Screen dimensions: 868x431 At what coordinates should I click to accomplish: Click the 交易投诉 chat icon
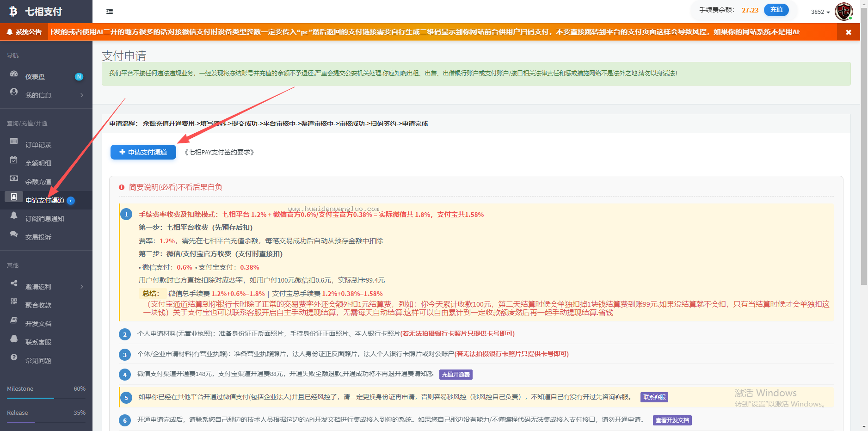pyautogui.click(x=14, y=234)
